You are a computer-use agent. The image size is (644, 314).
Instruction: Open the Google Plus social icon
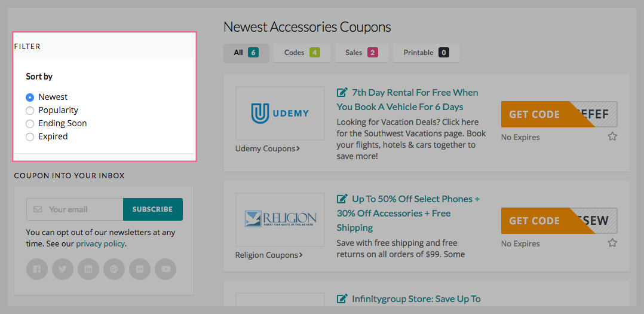pos(114,269)
